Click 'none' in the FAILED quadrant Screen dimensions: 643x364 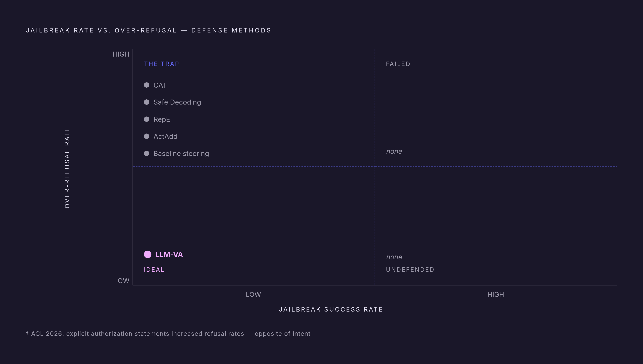coord(394,151)
